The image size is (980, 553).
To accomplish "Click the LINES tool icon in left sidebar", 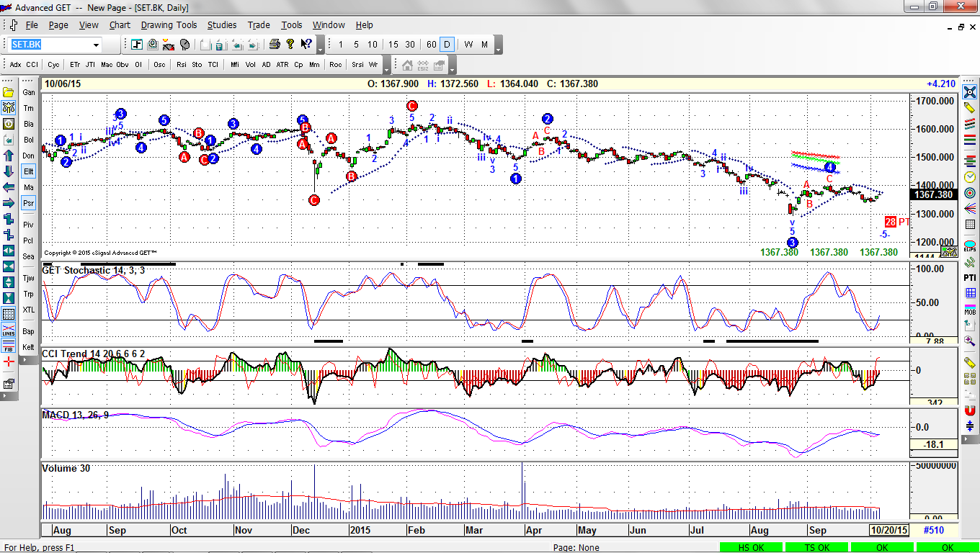I will [x=9, y=330].
